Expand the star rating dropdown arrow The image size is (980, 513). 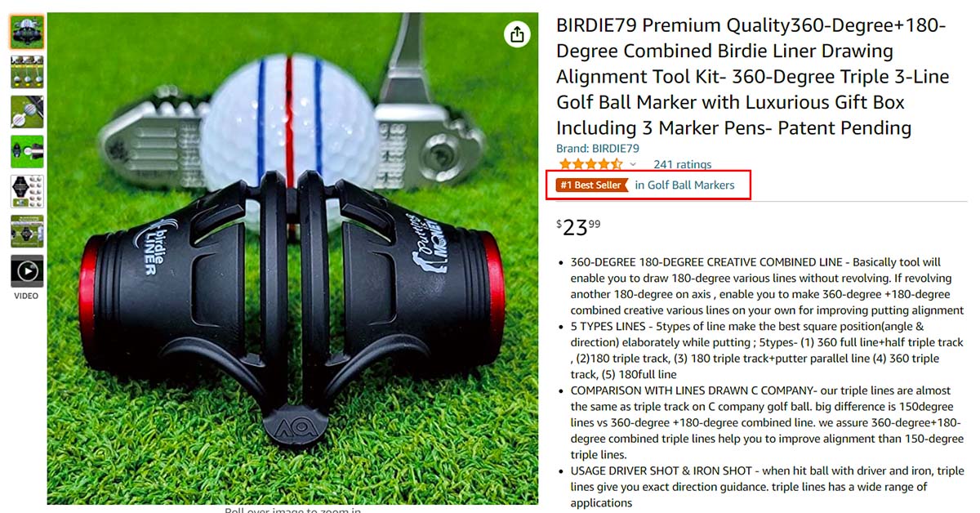point(633,164)
